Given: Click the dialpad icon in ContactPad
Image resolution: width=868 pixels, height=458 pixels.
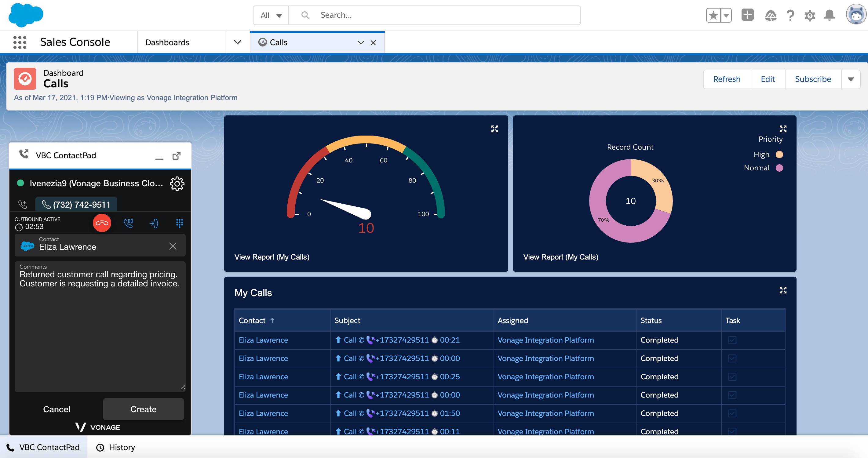Looking at the screenshot, I should point(179,223).
